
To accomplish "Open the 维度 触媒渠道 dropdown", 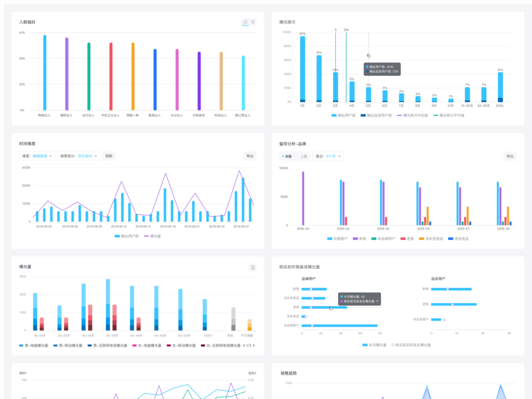I will coord(37,156).
